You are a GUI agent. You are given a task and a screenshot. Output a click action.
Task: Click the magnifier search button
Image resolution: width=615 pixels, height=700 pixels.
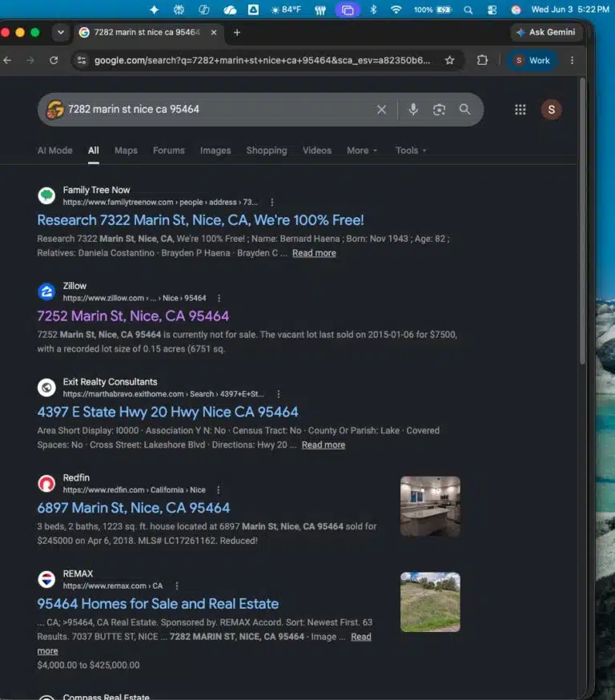tap(464, 110)
